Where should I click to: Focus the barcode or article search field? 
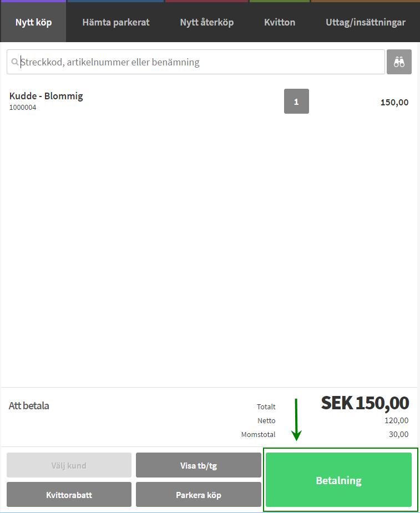pos(200,62)
